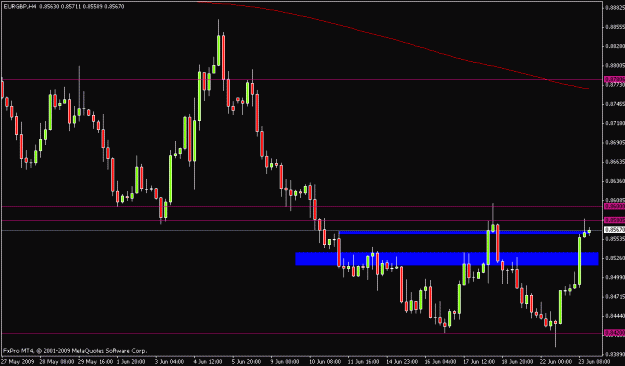Click the '18 Jun 20:00' time label
This screenshot has width=625, height=366.
[517, 362]
